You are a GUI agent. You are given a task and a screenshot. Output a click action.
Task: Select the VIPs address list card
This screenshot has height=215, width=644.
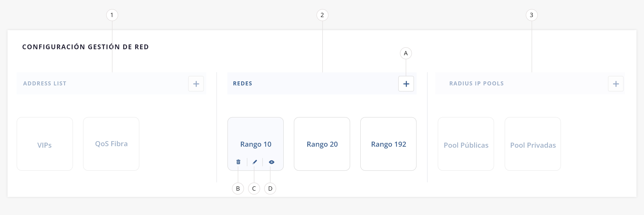pos(45,144)
